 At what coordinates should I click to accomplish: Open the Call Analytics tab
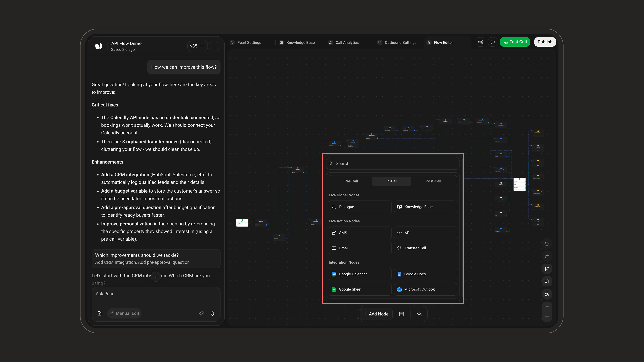point(344,42)
